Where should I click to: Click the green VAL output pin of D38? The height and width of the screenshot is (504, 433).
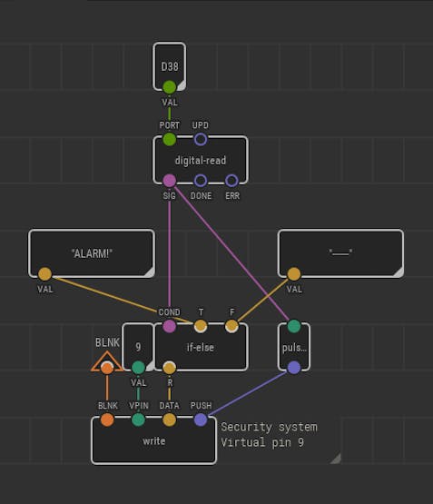click(169, 87)
